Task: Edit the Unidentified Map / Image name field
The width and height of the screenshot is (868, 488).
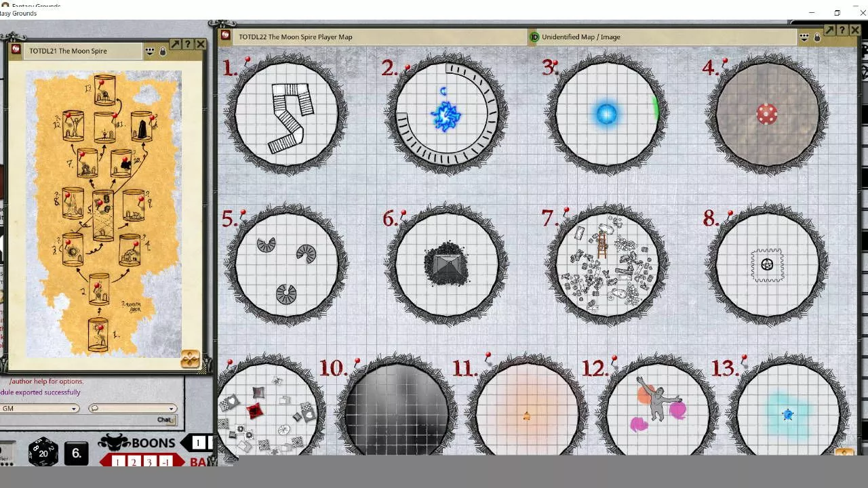Action: coord(668,37)
